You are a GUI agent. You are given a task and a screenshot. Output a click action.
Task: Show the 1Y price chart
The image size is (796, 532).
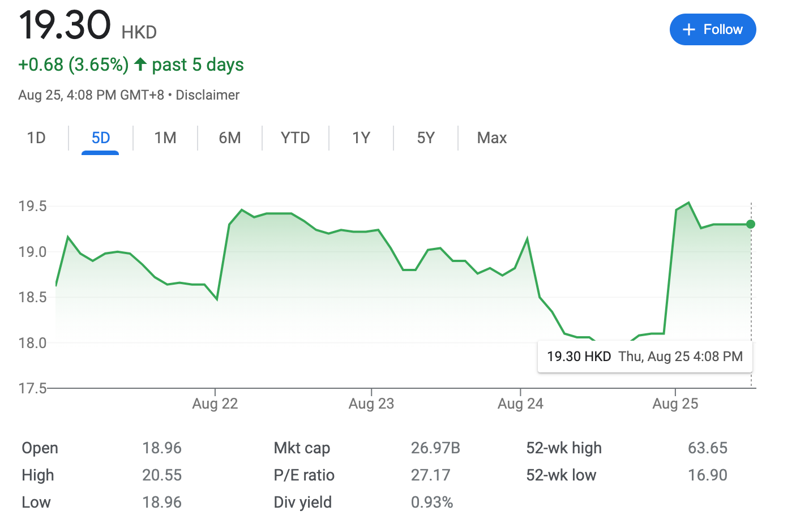361,138
